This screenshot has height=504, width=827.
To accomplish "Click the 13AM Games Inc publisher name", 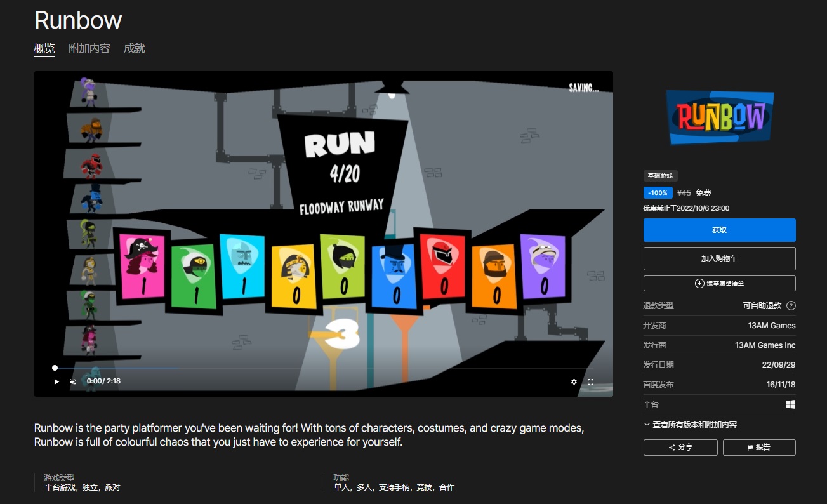I will click(765, 345).
